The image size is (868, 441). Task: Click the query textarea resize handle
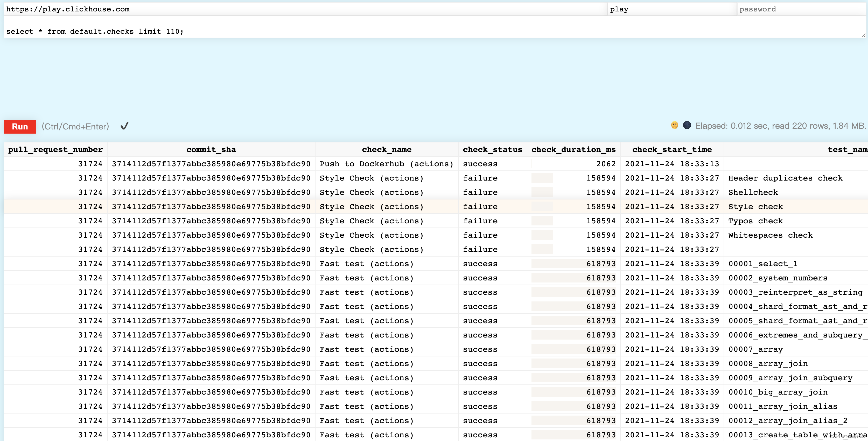pos(863,35)
